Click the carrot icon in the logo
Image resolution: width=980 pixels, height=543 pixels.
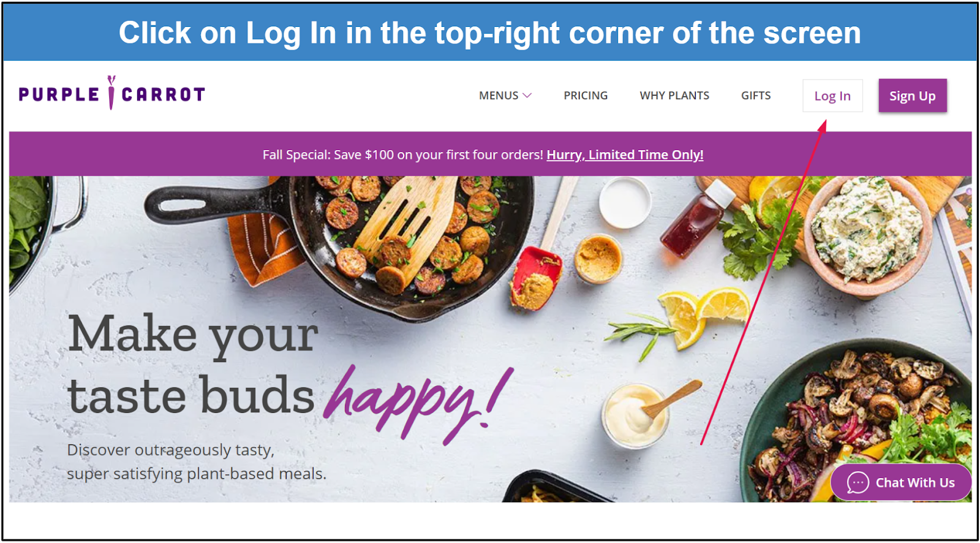coord(111,93)
